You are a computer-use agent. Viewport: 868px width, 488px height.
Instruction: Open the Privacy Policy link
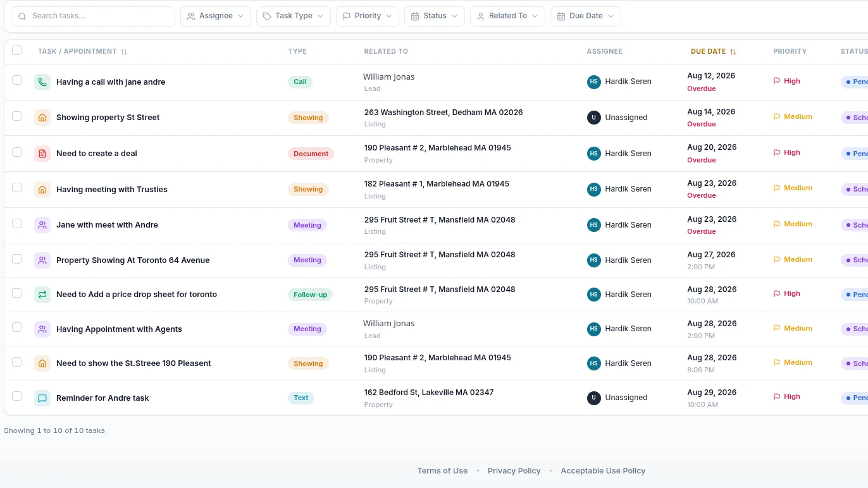514,471
